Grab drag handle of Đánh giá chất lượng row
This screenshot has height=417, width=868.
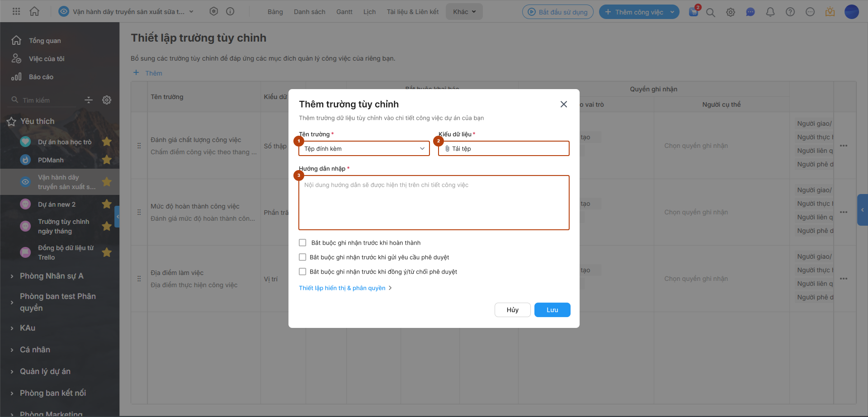point(139,146)
